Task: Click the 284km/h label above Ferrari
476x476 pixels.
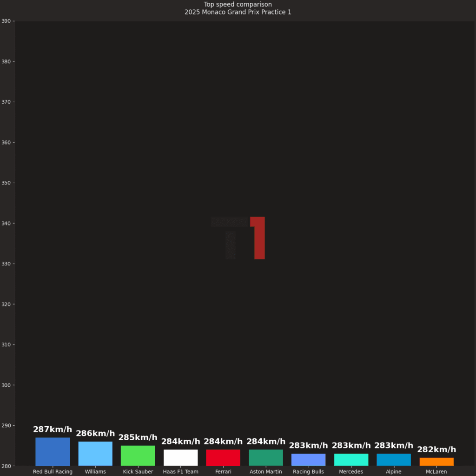Action: 223,442
